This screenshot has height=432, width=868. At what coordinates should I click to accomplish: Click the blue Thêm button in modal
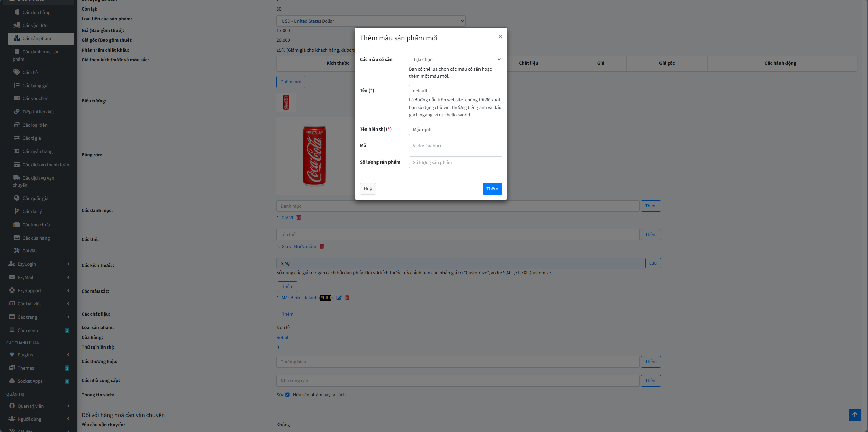[492, 189]
